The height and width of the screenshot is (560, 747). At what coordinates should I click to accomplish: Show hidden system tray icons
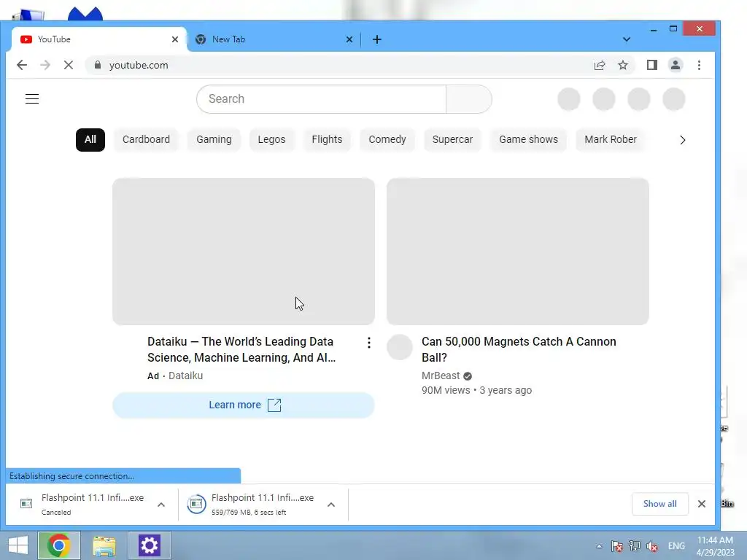point(599,546)
